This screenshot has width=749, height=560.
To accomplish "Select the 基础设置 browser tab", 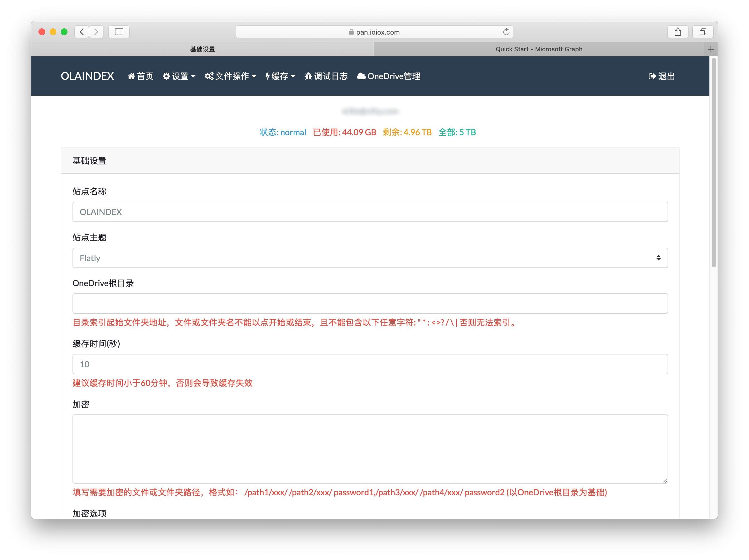I will point(202,49).
